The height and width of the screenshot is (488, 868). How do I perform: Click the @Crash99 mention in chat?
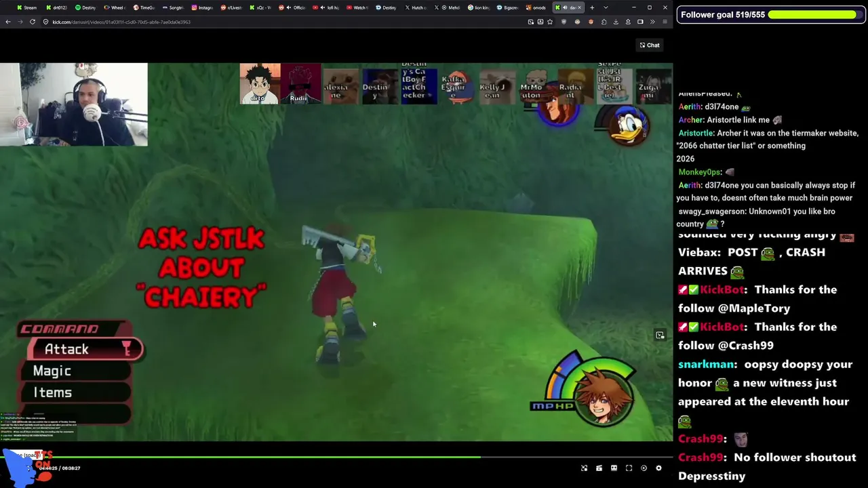click(x=745, y=346)
